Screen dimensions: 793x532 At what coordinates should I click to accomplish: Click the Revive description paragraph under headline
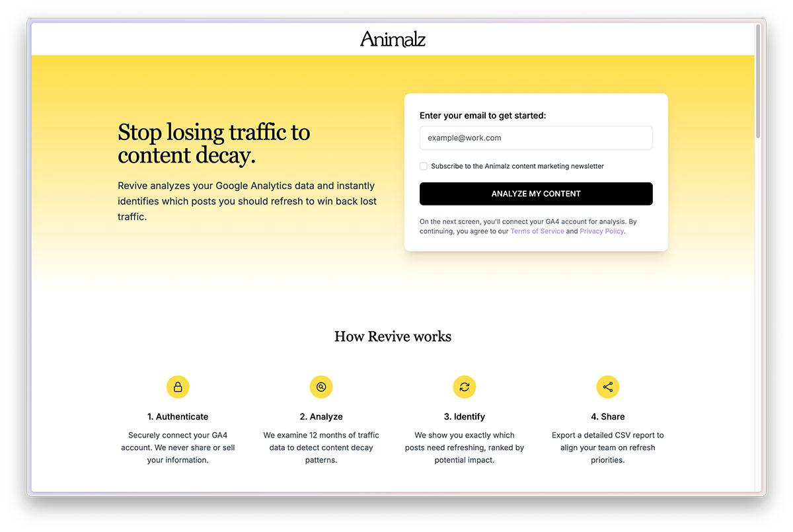tap(247, 201)
